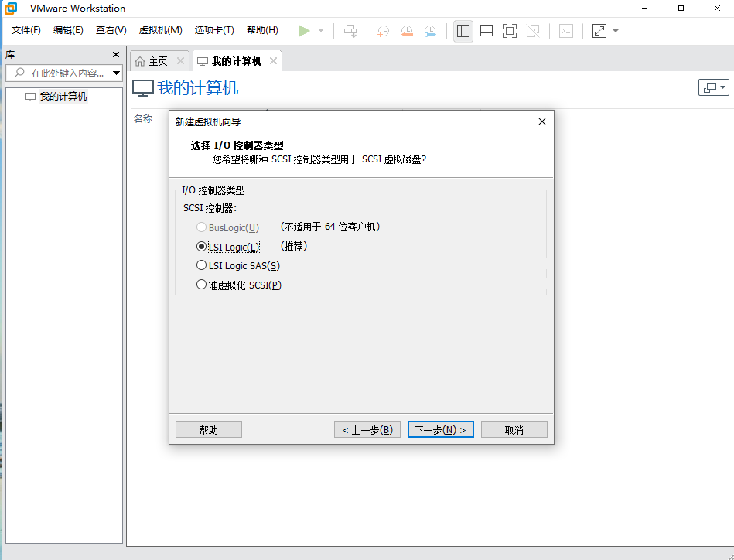Open the 选项卡(T) menu
Image resolution: width=734 pixels, height=560 pixels.
point(214,30)
